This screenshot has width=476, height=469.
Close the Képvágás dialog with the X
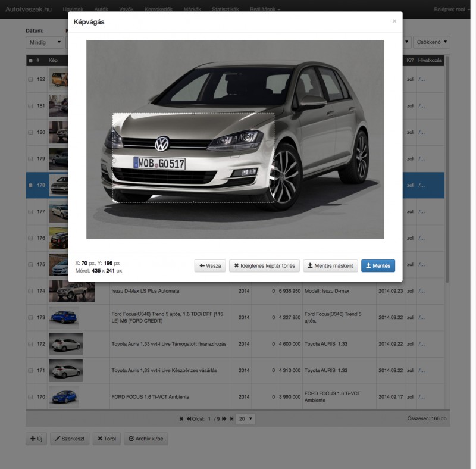click(394, 21)
